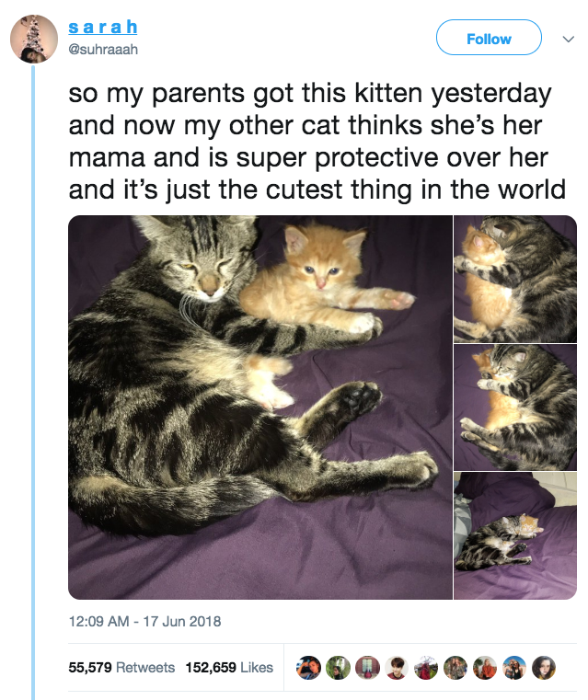The height and width of the screenshot is (700, 588).
Task: Click the eighth liker avatar in the row
Action: point(515,668)
